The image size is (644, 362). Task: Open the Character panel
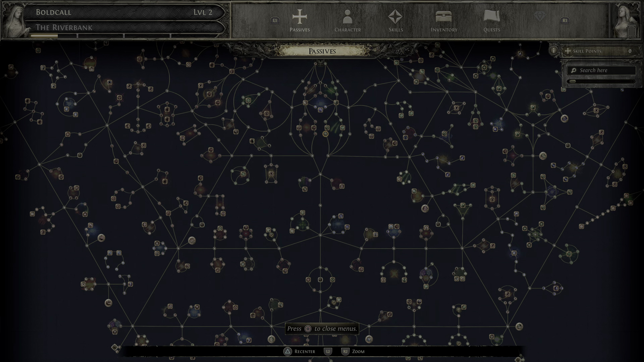[347, 20]
